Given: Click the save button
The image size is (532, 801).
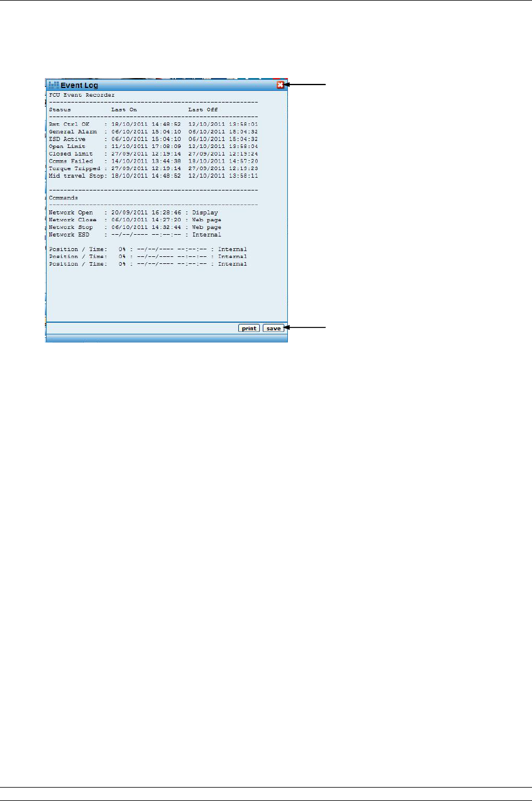Looking at the screenshot, I should [x=273, y=329].
